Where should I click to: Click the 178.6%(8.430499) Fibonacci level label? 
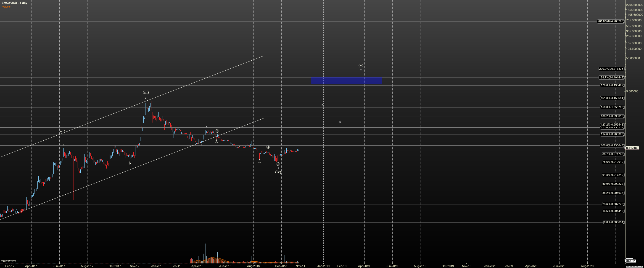tap(612, 86)
